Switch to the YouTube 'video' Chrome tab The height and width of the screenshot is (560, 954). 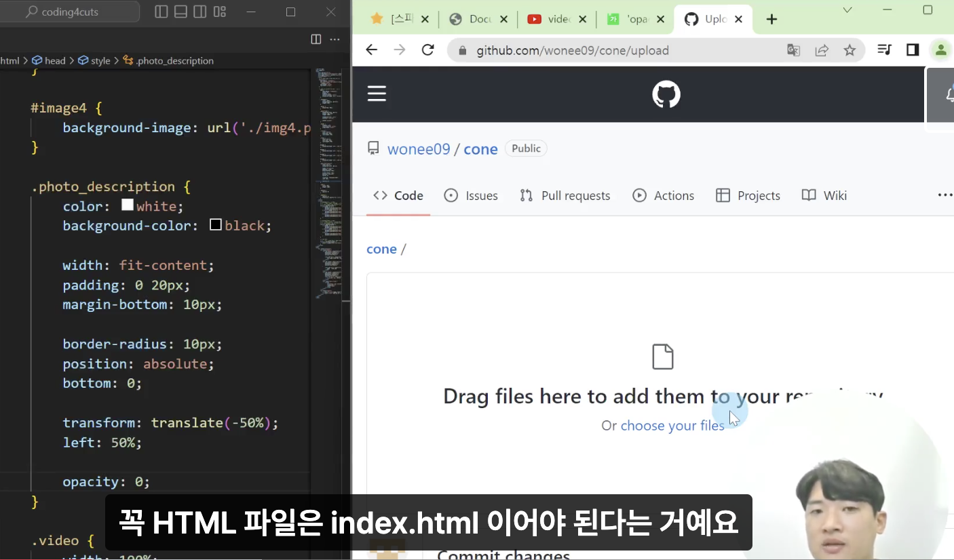pyautogui.click(x=558, y=19)
